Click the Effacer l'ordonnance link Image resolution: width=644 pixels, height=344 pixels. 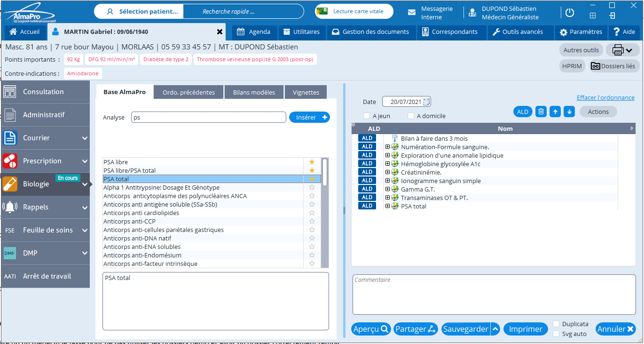pyautogui.click(x=605, y=98)
